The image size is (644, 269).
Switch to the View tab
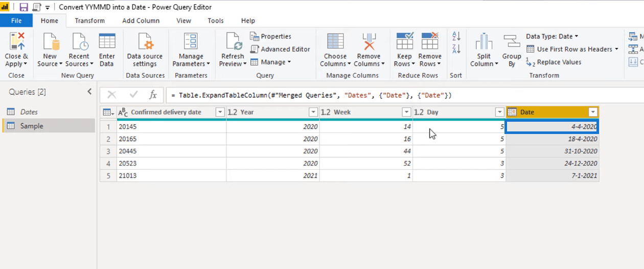point(183,20)
